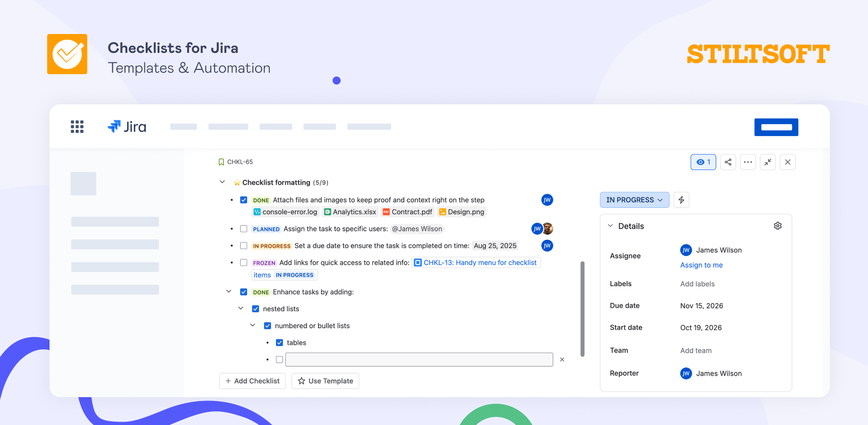
Task: Click the CHKL-65 bookmark issue icon
Action: (x=221, y=162)
